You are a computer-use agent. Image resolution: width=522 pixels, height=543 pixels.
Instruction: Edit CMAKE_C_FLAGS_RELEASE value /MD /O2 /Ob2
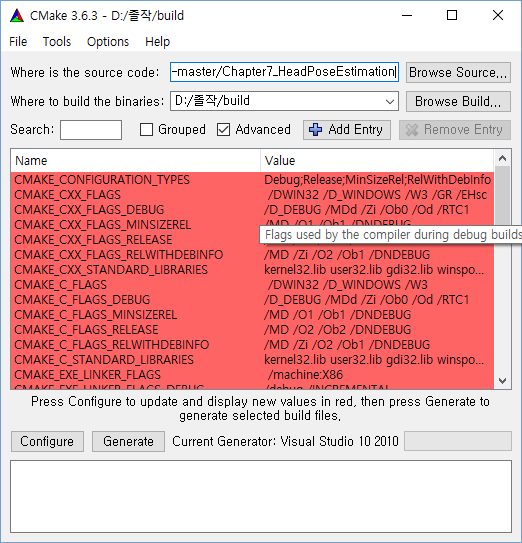click(x=377, y=330)
